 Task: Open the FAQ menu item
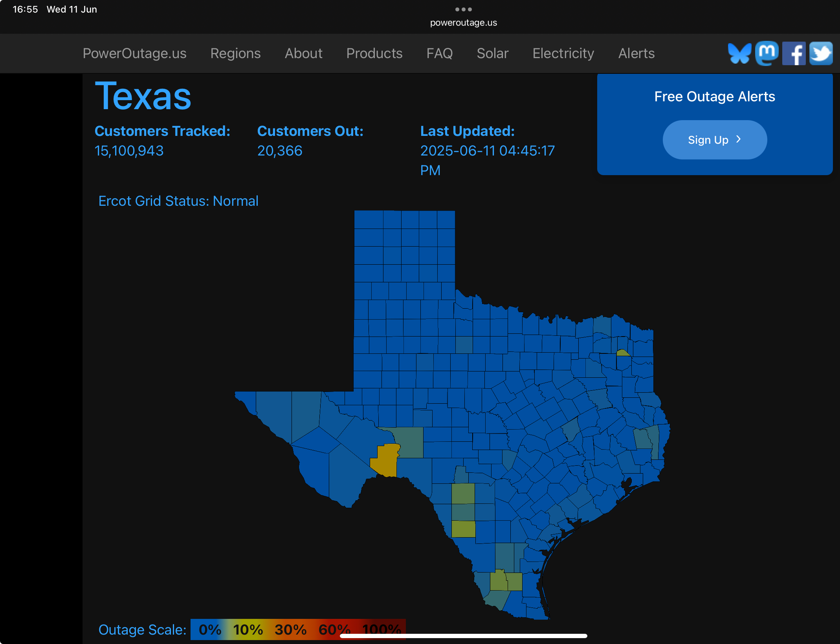pos(440,53)
